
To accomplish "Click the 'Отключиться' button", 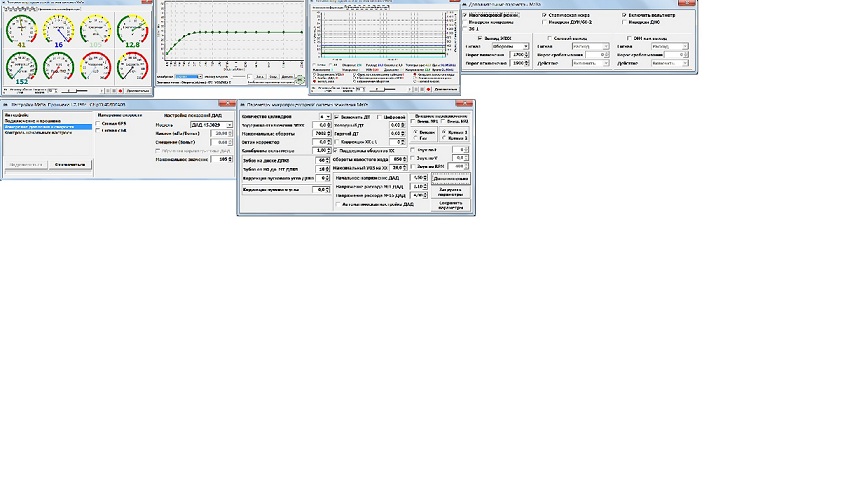I will tap(70, 164).
